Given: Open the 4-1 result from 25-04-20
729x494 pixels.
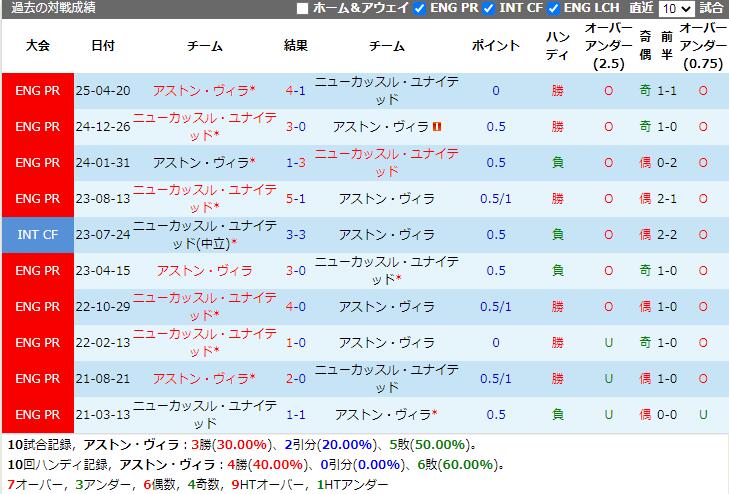Looking at the screenshot, I should pyautogui.click(x=296, y=91).
